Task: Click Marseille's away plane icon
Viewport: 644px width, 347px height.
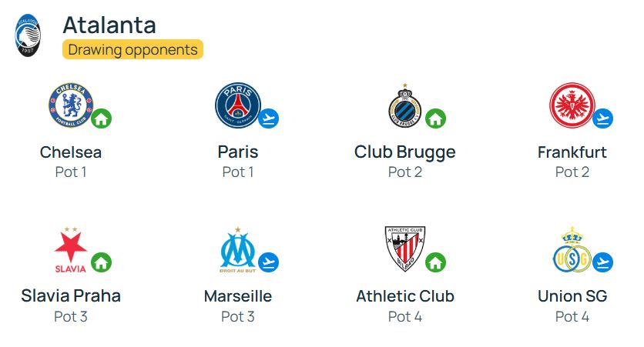Action: (269, 262)
